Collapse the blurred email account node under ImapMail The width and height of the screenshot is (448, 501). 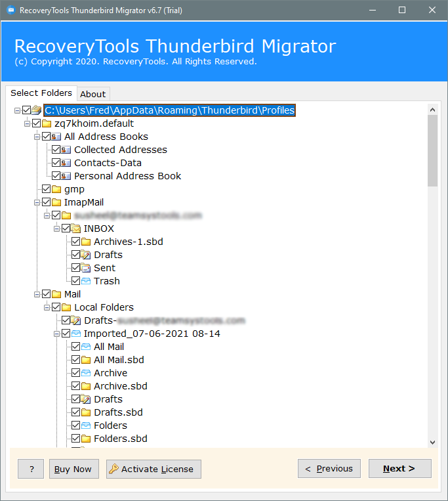tap(47, 215)
